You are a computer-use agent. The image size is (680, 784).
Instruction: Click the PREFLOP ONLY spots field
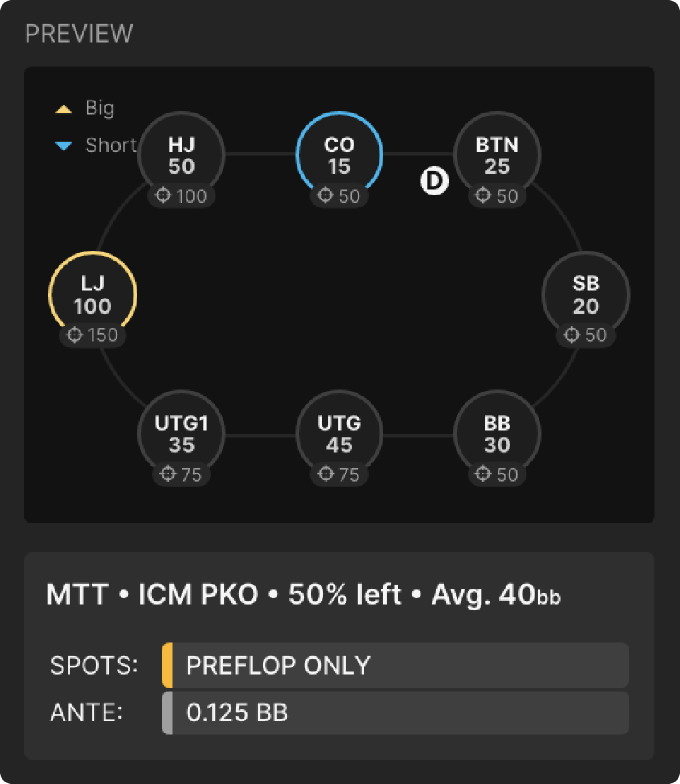[x=398, y=665]
